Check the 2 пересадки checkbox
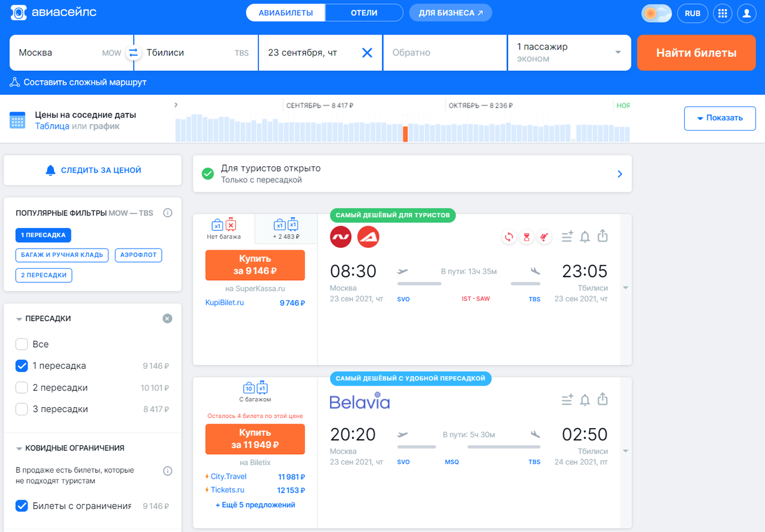Image resolution: width=765 pixels, height=532 pixels. coord(22,387)
